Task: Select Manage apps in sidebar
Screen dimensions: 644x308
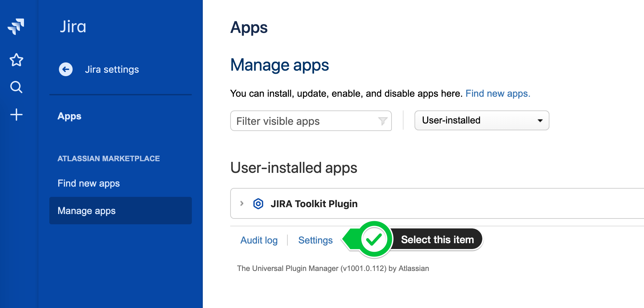Action: click(x=121, y=211)
